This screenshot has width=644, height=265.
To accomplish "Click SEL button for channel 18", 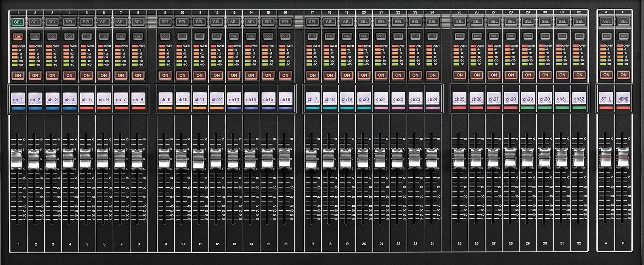I will click(x=330, y=22).
